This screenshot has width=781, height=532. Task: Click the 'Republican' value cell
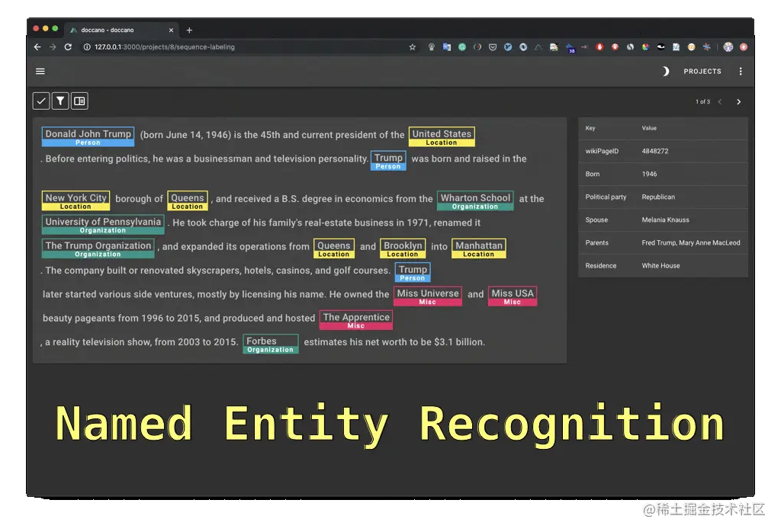(658, 197)
